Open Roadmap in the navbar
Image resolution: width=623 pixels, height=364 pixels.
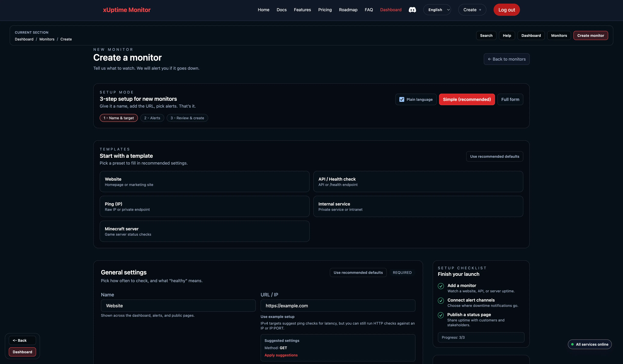pos(348,10)
